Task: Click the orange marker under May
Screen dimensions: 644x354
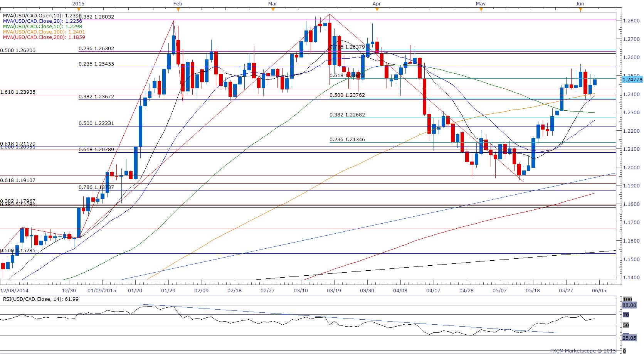Action: point(481,10)
